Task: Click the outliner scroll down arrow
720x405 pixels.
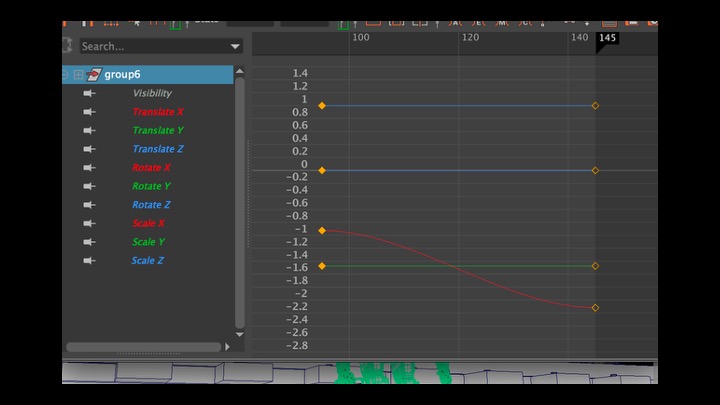Action: pos(239,334)
